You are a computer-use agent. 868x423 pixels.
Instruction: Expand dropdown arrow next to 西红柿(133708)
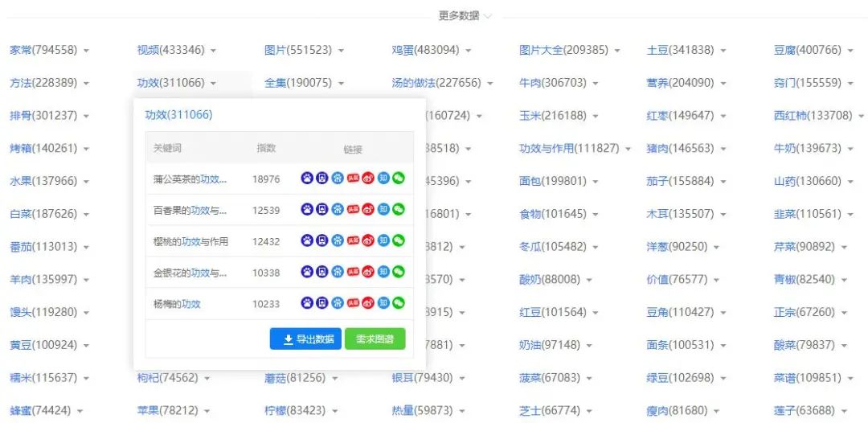pyautogui.click(x=862, y=116)
